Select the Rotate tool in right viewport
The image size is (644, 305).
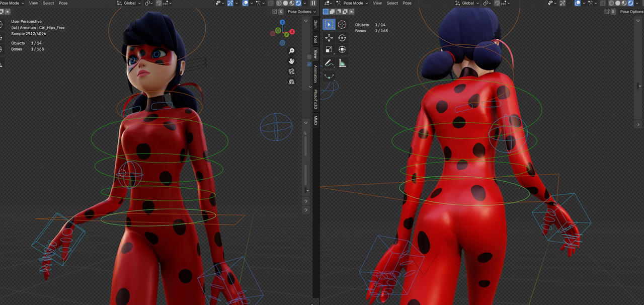[x=342, y=38]
